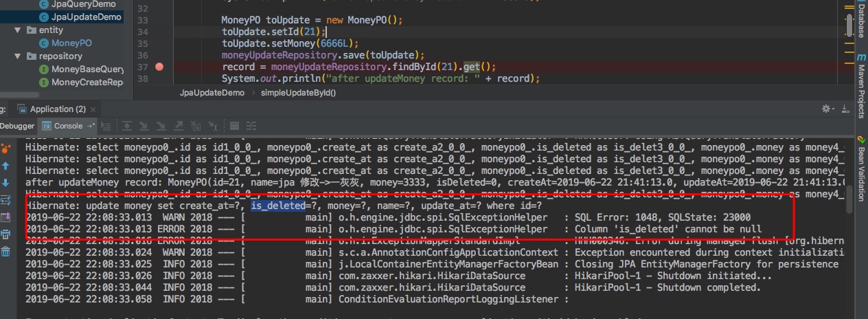Click the Clear All trash icon
The height and width of the screenshot is (319, 868).
[x=5, y=252]
